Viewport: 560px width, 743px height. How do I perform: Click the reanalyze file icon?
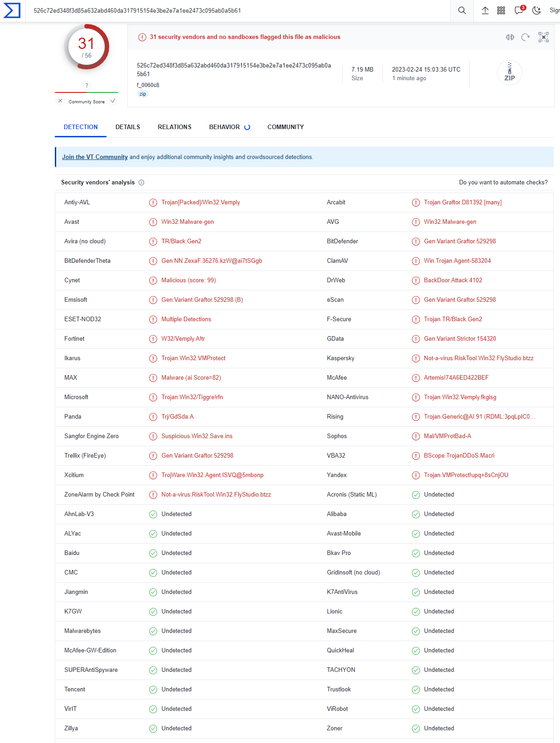coord(526,37)
